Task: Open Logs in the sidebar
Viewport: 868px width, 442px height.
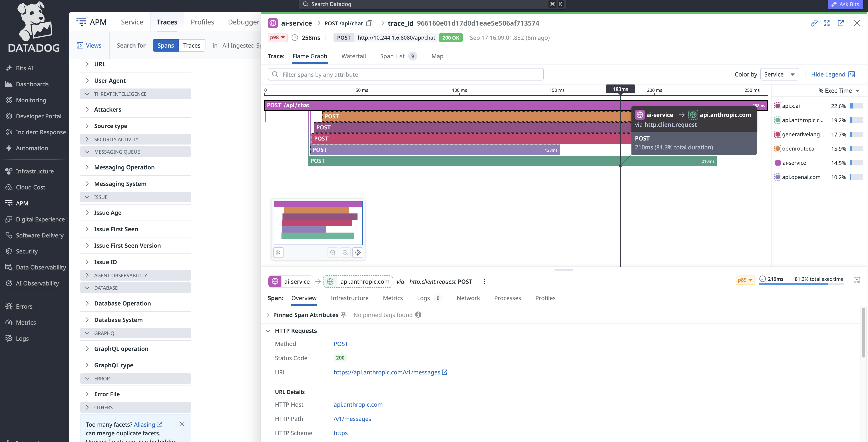Action: (x=17, y=339)
